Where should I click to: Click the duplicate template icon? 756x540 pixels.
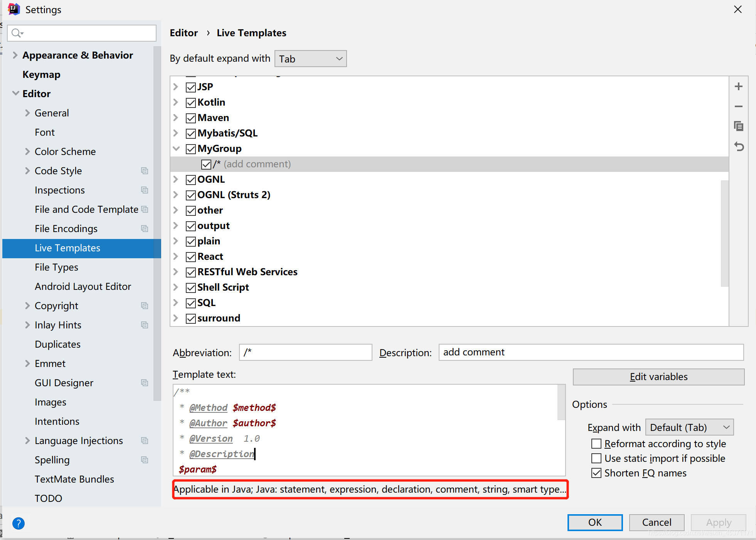(738, 126)
